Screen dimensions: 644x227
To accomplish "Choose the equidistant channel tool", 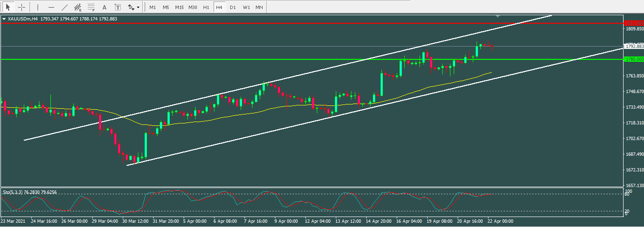I will point(78,7).
